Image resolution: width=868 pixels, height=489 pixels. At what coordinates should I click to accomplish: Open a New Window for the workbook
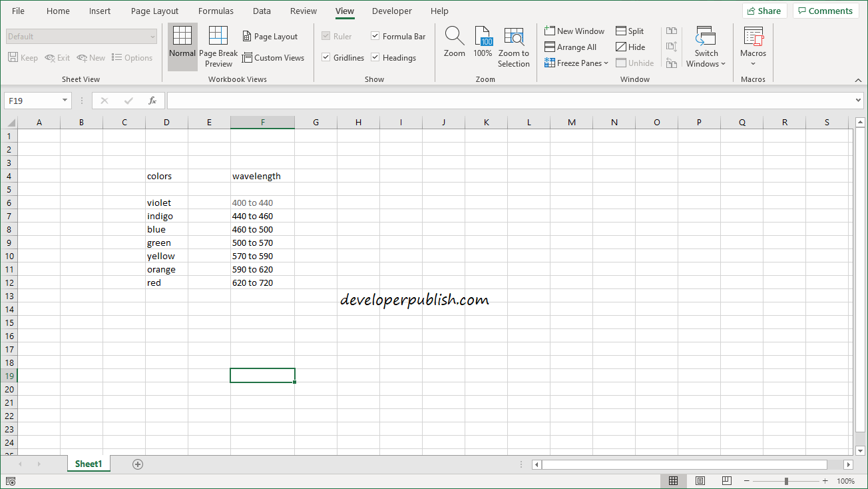574,31
